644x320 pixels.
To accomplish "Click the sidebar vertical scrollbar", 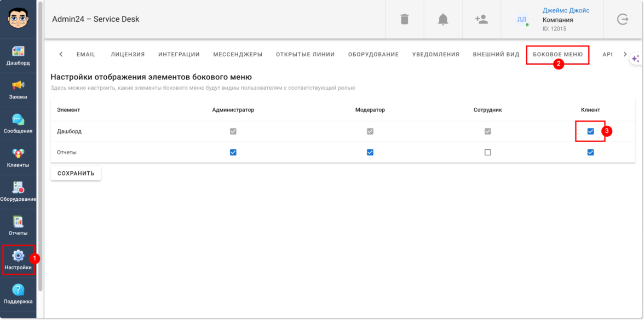I will coord(40,148).
